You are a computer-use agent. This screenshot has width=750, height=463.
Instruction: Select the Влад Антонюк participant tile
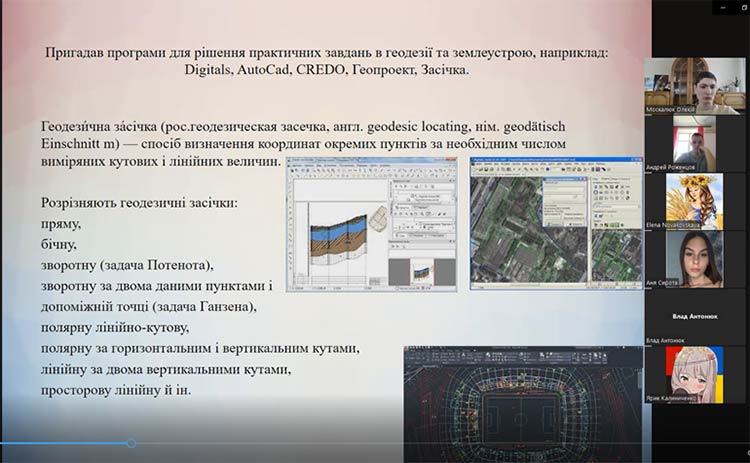coord(697,316)
